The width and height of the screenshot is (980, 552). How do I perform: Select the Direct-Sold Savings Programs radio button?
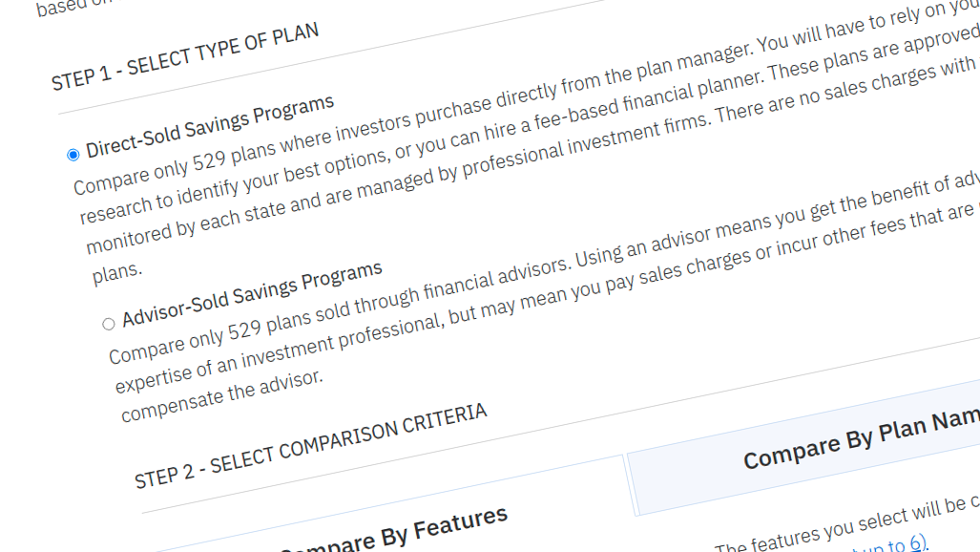click(x=73, y=155)
